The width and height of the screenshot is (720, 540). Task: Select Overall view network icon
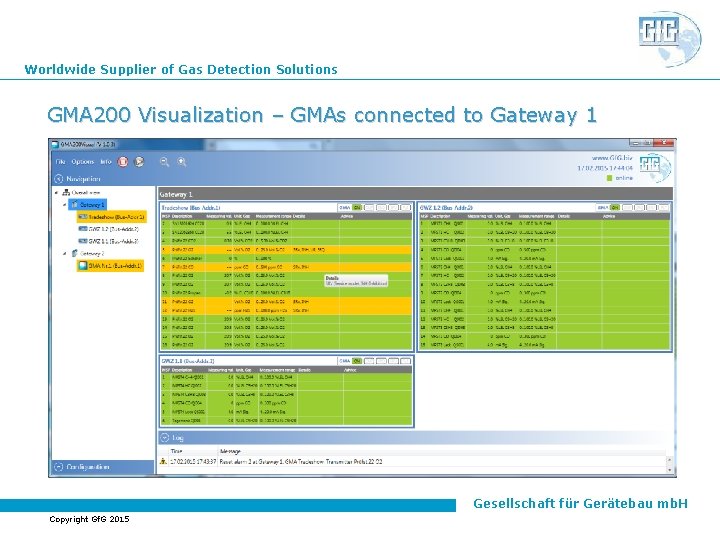tap(66, 192)
